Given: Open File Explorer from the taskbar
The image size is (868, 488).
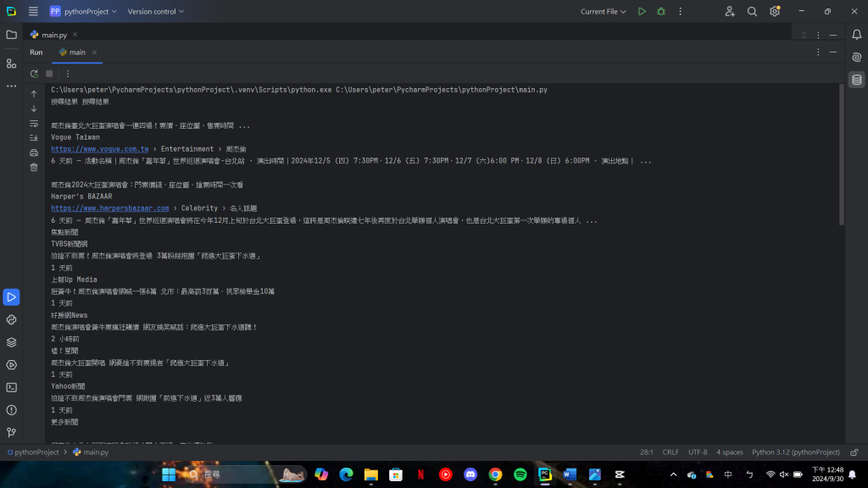Looking at the screenshot, I should (371, 474).
